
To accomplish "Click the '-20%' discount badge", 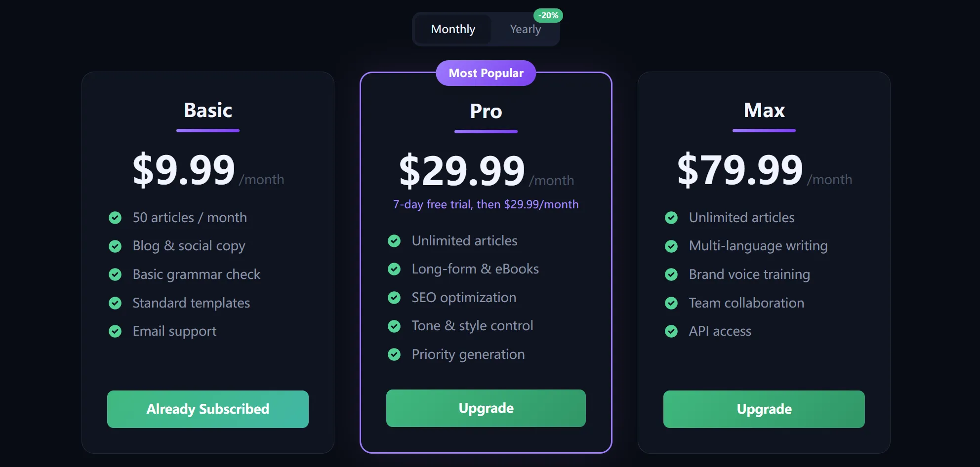I will [548, 15].
